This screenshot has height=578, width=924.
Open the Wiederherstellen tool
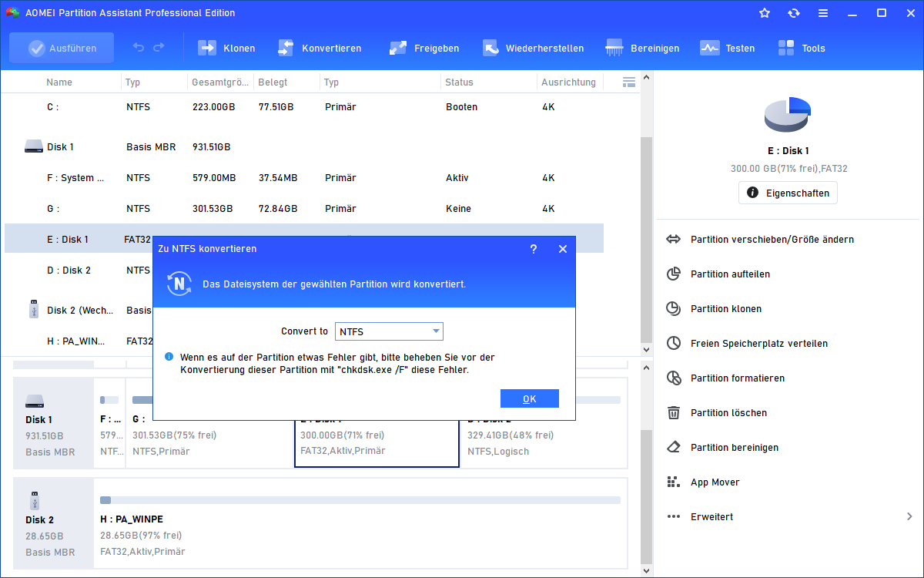click(x=490, y=48)
